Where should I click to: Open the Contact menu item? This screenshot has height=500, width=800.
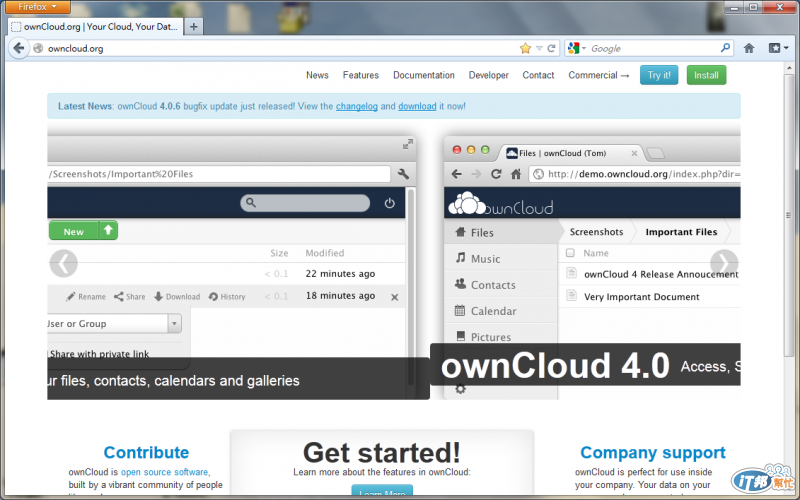click(538, 75)
